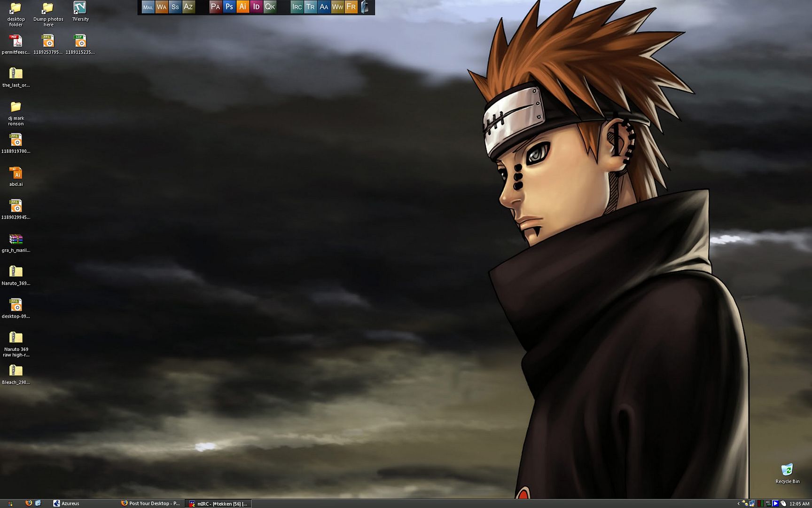
Task: Select the 'desktop folder' icon
Action: pos(16,14)
